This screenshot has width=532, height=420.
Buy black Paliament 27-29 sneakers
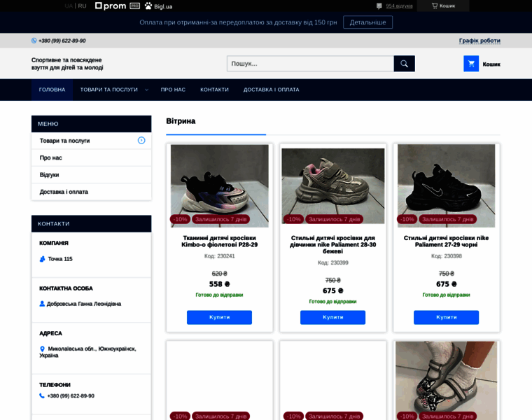[x=446, y=318]
